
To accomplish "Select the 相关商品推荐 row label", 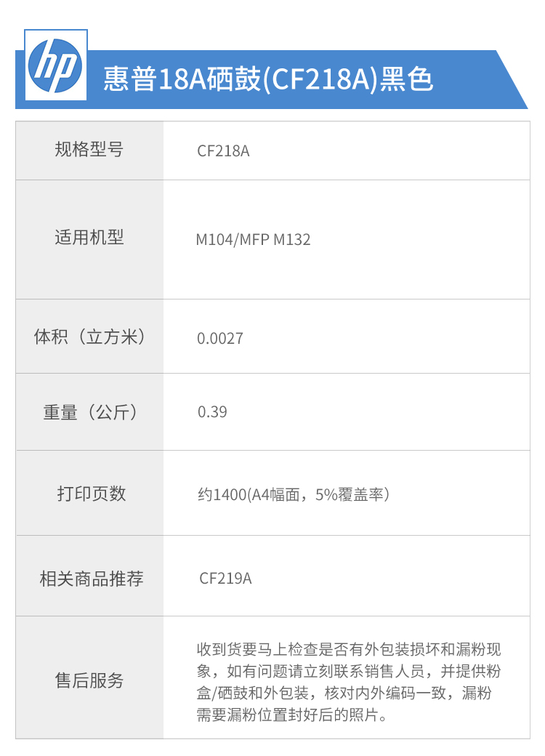I will [x=92, y=579].
